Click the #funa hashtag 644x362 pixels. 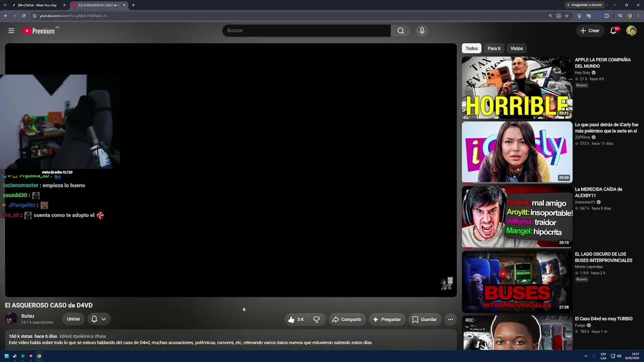(x=101, y=336)
